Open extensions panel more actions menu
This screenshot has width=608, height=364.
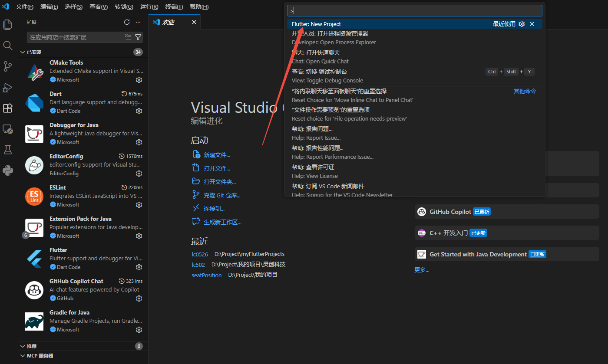[x=138, y=22]
